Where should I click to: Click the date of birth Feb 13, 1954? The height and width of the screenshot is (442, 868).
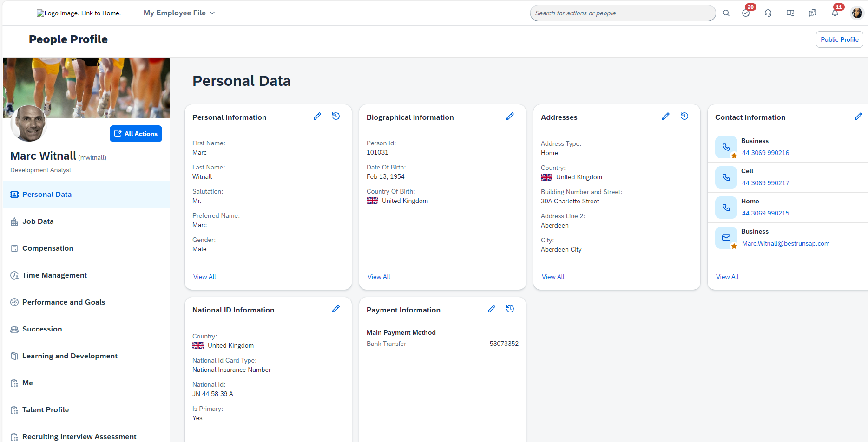(386, 176)
